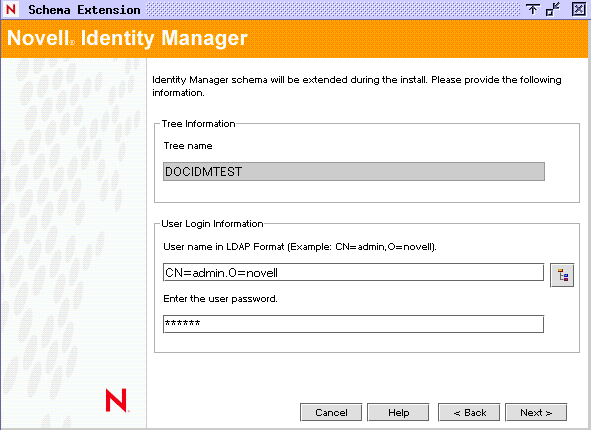Click the Novell Identity Manager banner heading

coord(127,38)
